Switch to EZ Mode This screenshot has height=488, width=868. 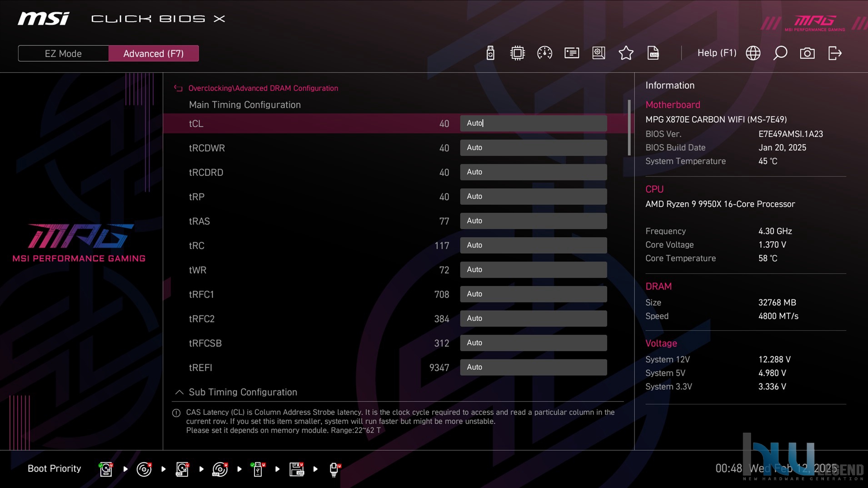click(x=63, y=54)
